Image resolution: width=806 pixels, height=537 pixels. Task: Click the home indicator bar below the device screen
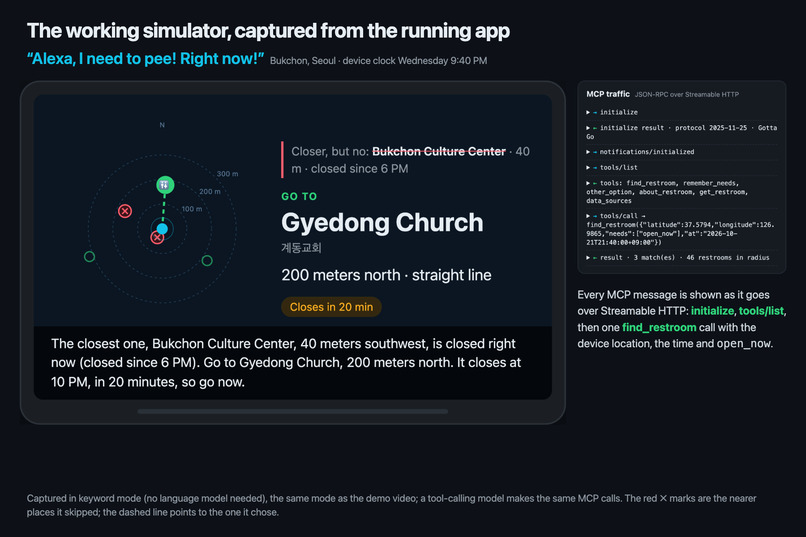pos(292,411)
